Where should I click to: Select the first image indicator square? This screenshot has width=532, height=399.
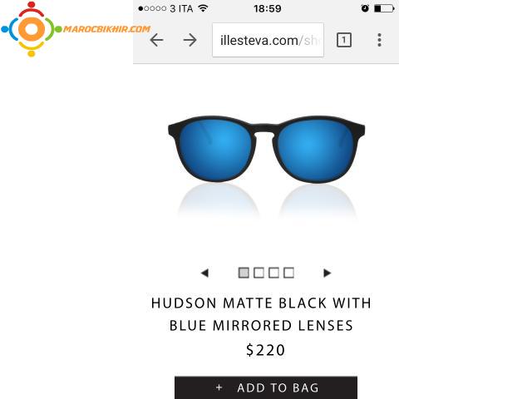pyautogui.click(x=244, y=273)
